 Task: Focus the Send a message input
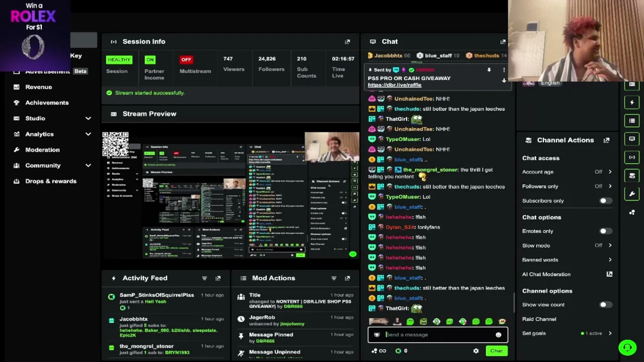(x=438, y=335)
